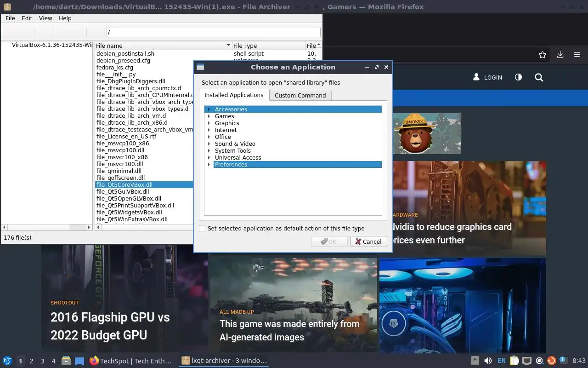588x368 pixels.
Task: Bookmark the page with Firefox star icon
Action: 543,55
